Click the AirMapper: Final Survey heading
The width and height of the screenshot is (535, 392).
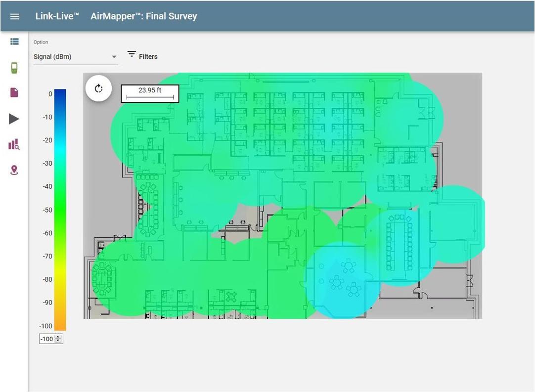pos(144,16)
